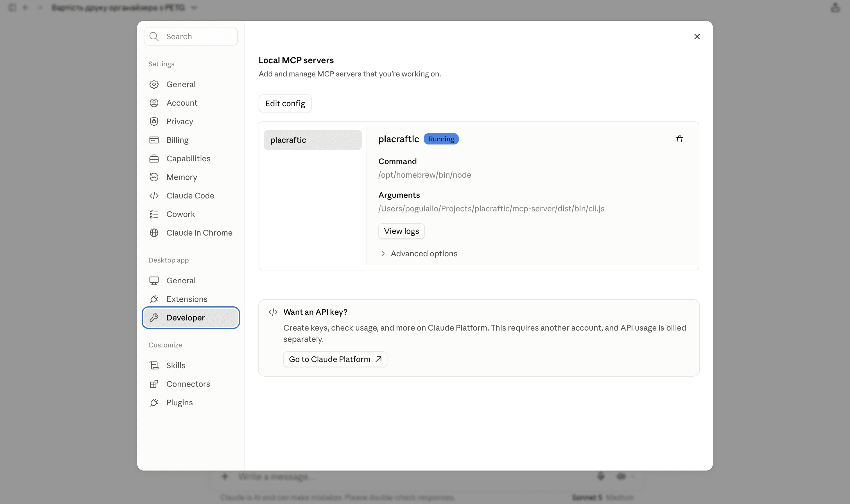Open Account settings via the person icon

(154, 103)
